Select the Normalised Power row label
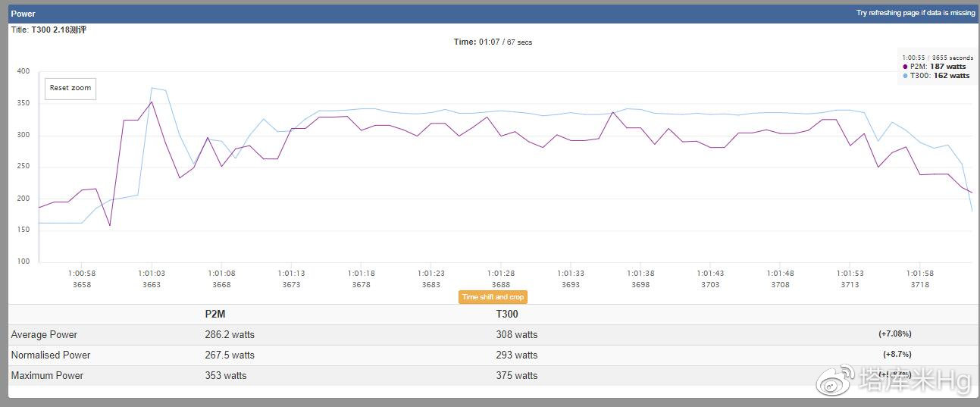Viewport: 980px width, 407px height. pyautogui.click(x=51, y=355)
